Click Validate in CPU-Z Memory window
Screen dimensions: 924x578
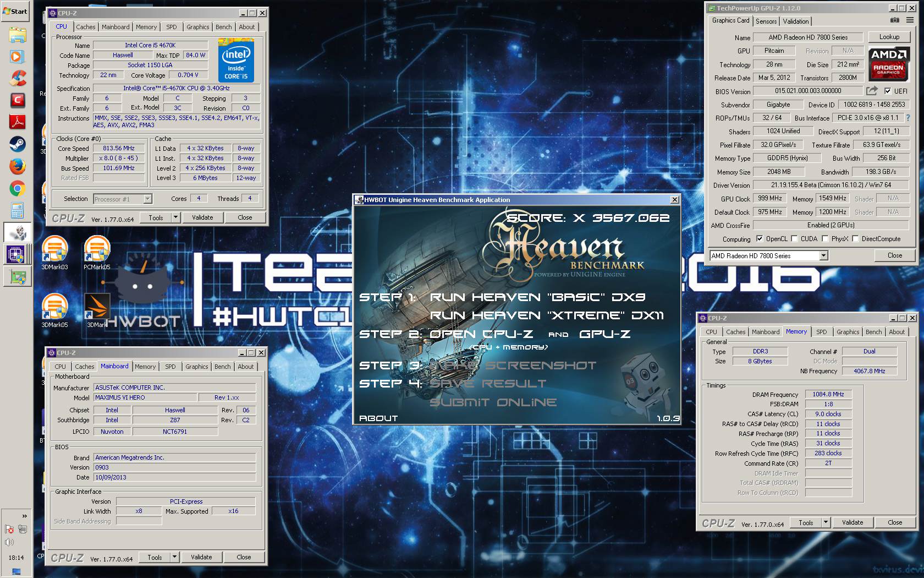pyautogui.click(x=852, y=522)
